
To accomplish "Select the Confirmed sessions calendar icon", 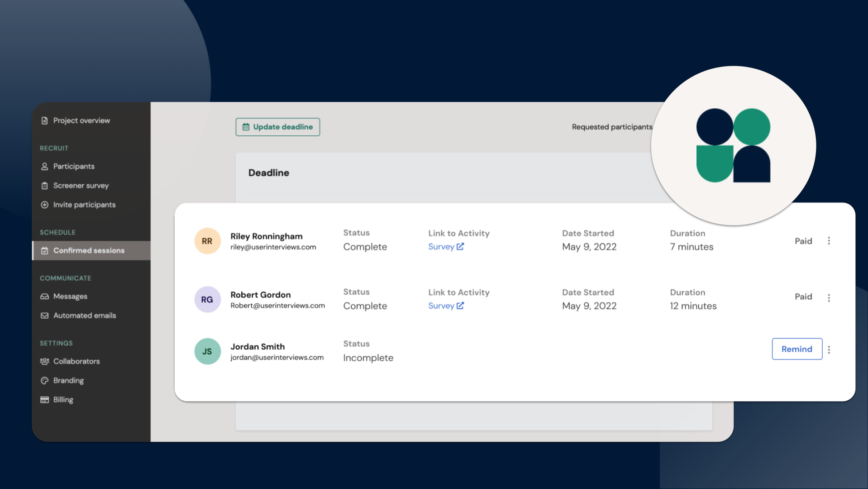I will (45, 250).
